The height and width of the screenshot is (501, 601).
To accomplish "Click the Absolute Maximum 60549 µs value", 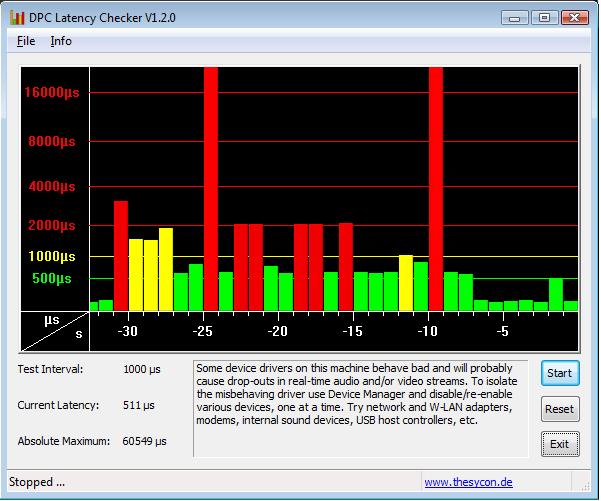I will pyautogui.click(x=144, y=441).
